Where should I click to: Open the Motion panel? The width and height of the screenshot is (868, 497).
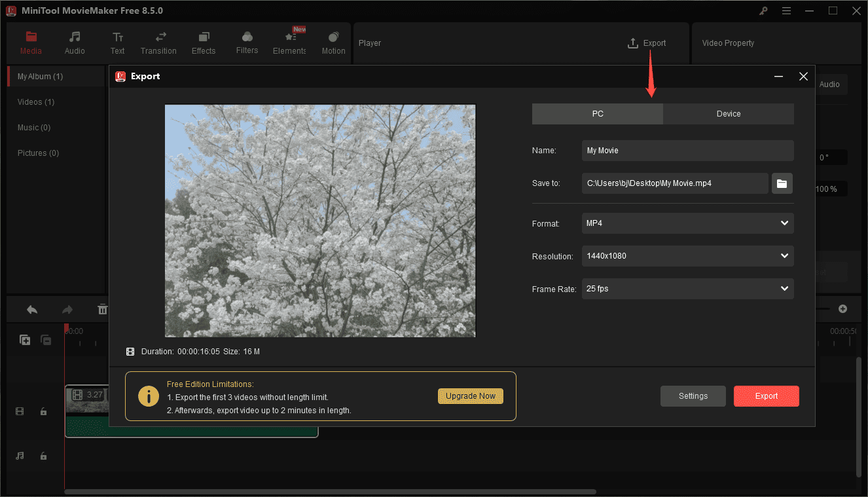tap(333, 43)
